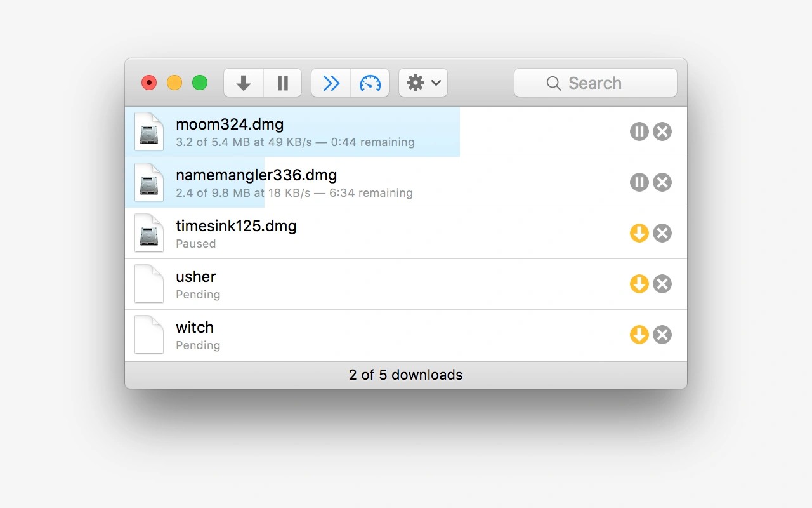Pause the namemangler336.dmg download

pyautogui.click(x=639, y=182)
